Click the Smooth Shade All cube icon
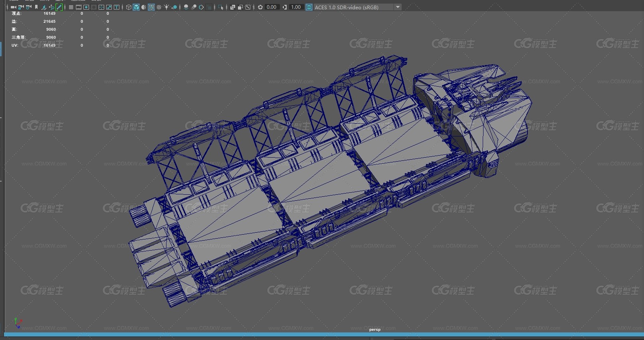644x340 pixels. point(136,7)
